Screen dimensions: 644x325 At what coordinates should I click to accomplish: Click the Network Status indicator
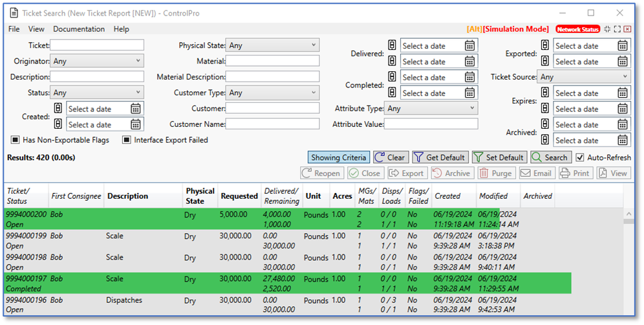tap(577, 29)
